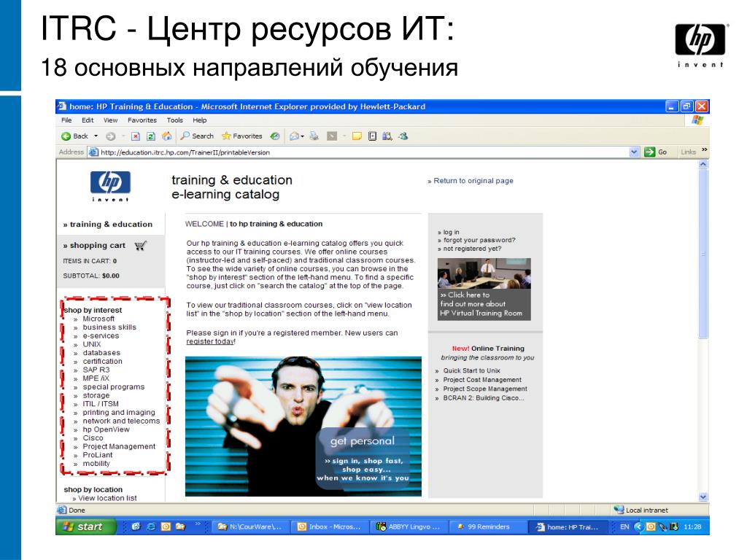Open the databases link
This screenshot has width=747, height=560.
(101, 353)
